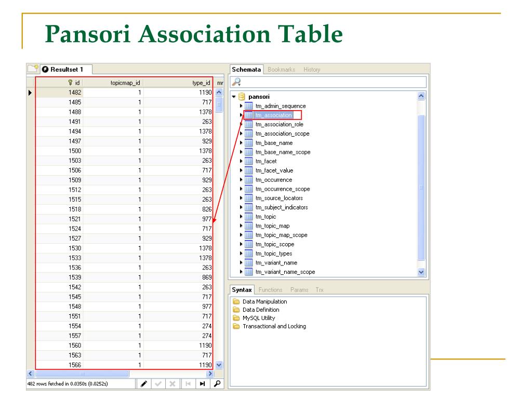Click the pansori database icon
The height and width of the screenshot is (399, 532).
point(242,97)
